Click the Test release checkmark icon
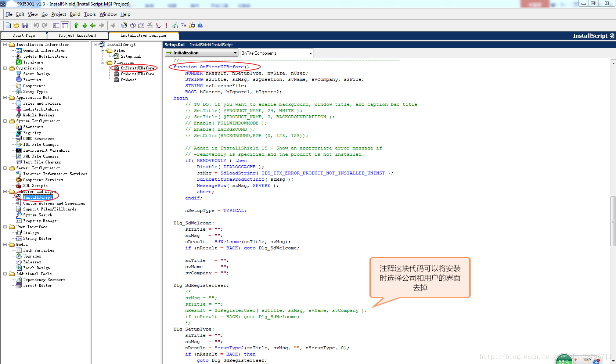Viewport: 616px width, 364px height. (158, 25)
